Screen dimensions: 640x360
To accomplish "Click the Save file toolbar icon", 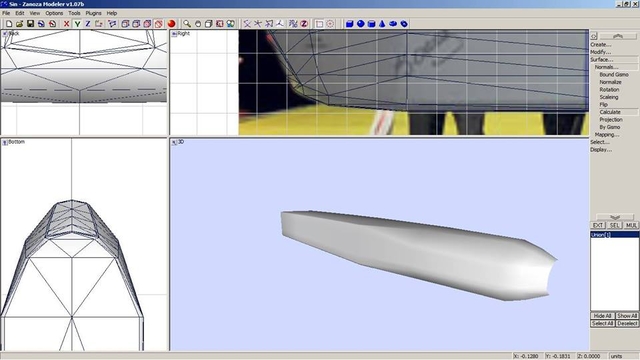I will [x=30, y=24].
